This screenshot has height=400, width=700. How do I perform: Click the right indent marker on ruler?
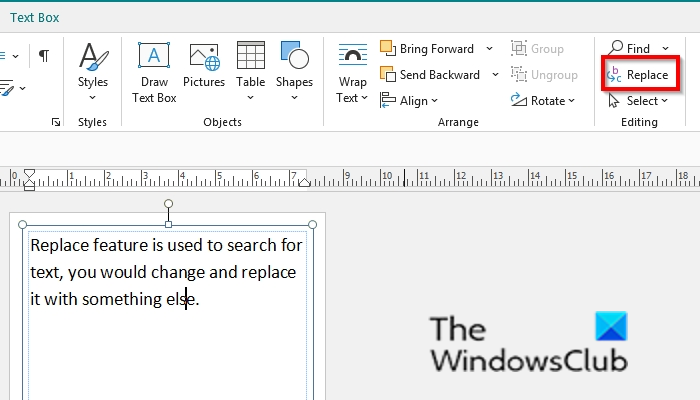[x=304, y=182]
